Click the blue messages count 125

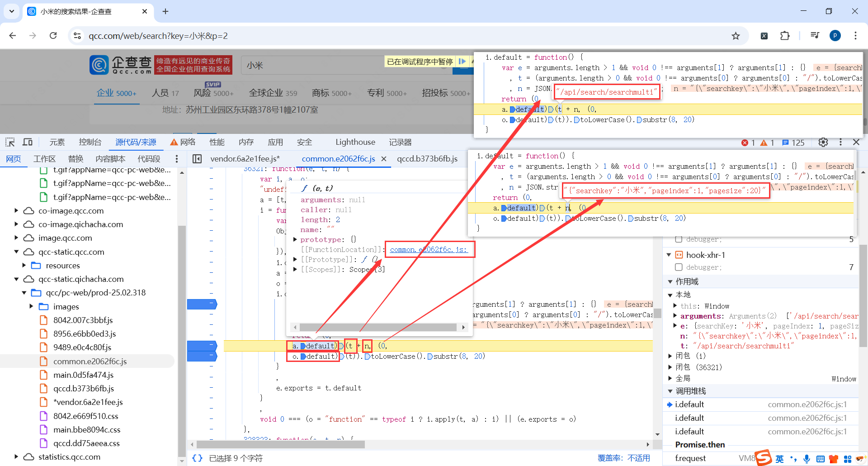793,143
